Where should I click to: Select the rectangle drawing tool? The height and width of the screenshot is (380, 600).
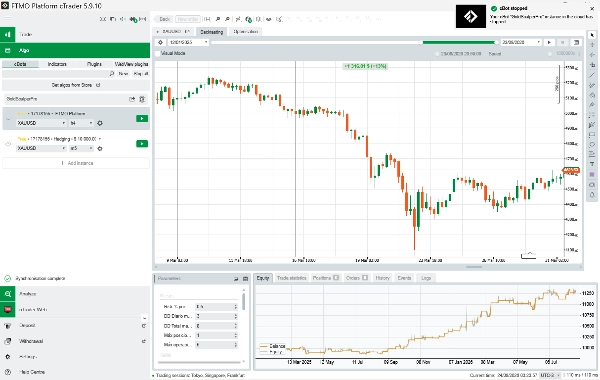click(x=592, y=135)
